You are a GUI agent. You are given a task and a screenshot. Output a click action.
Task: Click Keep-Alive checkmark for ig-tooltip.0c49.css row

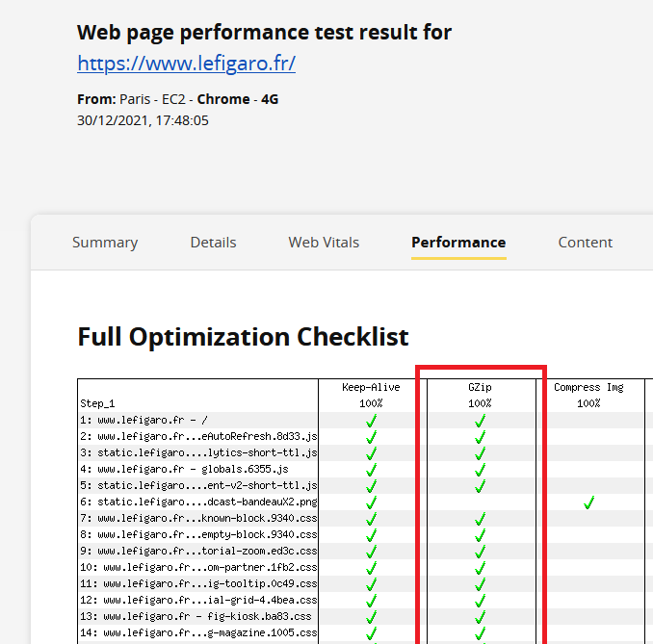click(371, 584)
